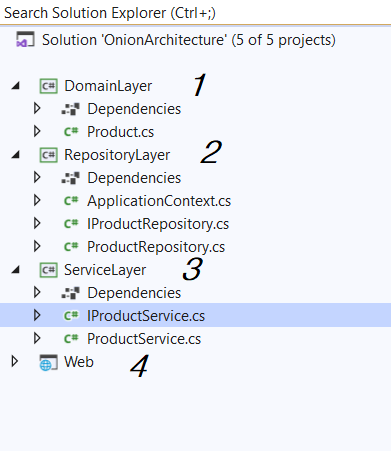Expand Dependencies under RepositoryLayer
Image resolution: width=391 pixels, height=451 pixels.
37,177
